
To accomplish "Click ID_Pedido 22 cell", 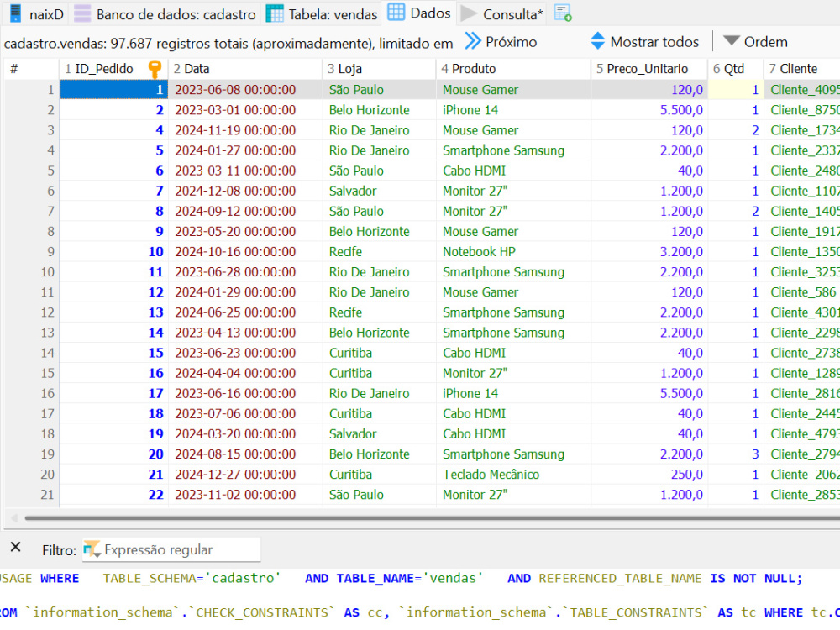I will [x=113, y=495].
